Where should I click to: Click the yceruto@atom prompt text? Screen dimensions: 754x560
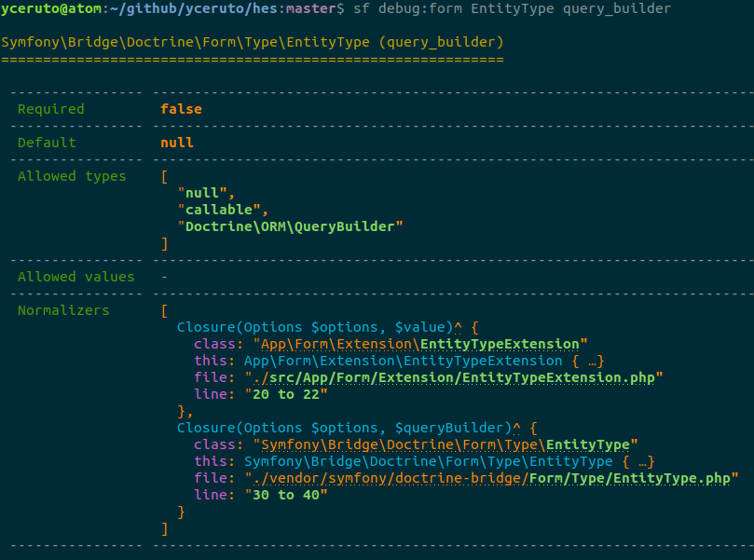(51, 8)
